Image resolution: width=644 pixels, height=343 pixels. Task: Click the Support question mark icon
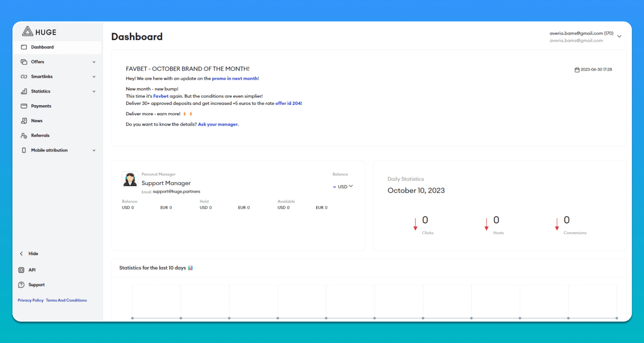[21, 285]
